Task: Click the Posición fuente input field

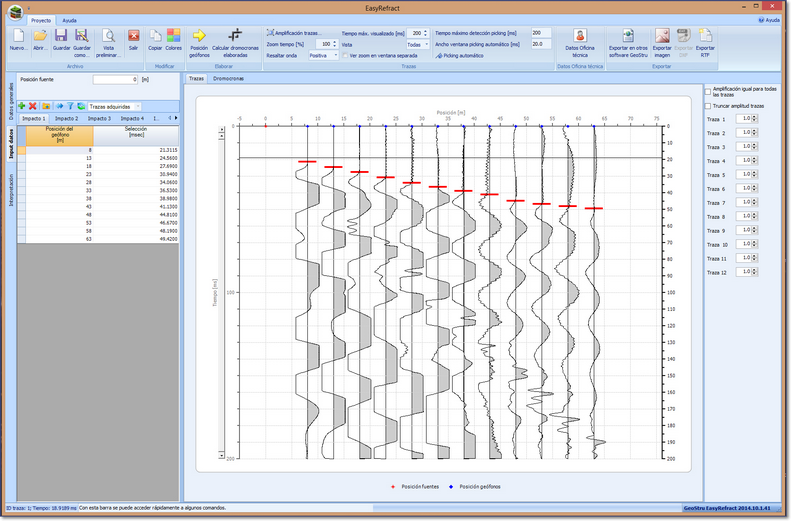Action: (x=115, y=79)
